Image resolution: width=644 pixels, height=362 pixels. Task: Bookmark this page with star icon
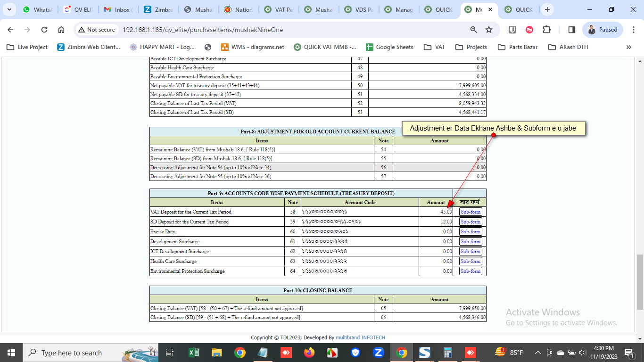pos(489,30)
